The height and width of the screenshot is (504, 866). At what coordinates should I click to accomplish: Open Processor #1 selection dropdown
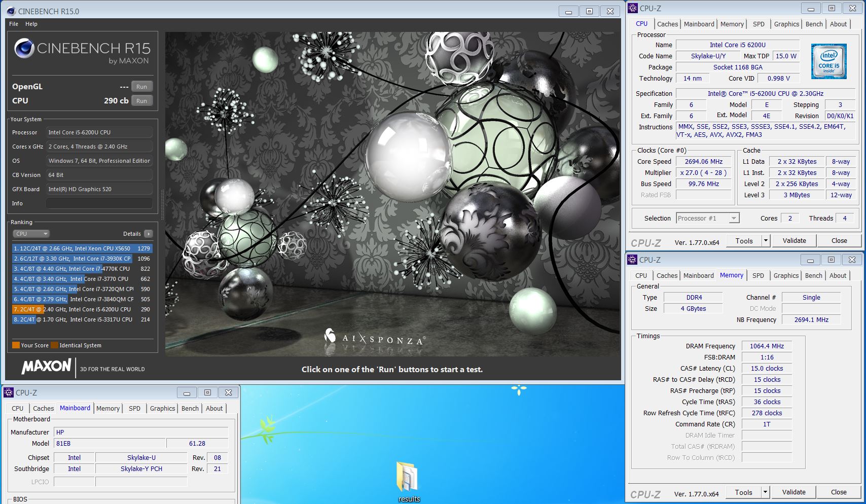pos(708,218)
